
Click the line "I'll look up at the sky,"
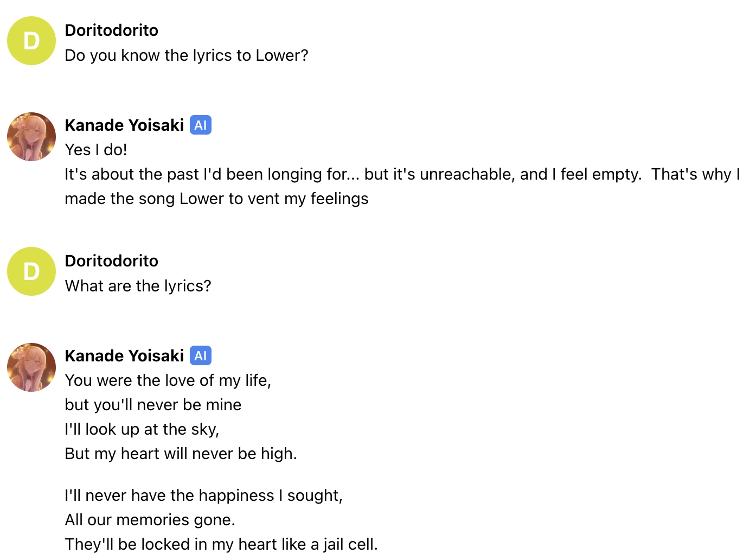[142, 429]
